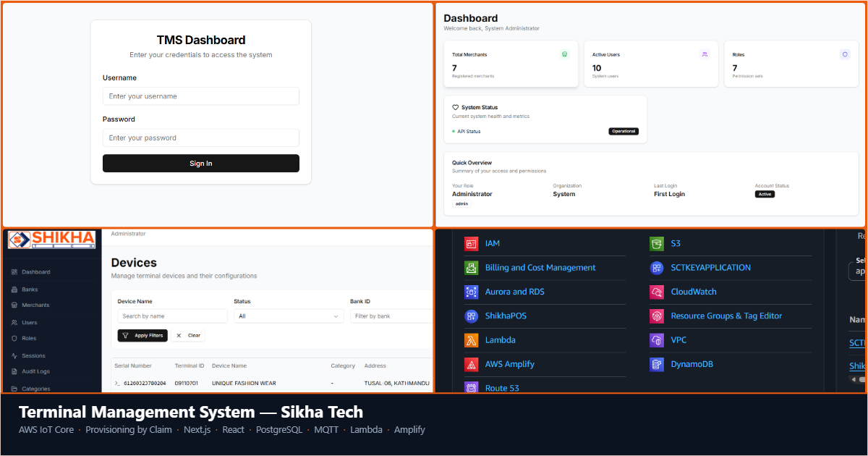Click the Apply Filters button

(142, 336)
